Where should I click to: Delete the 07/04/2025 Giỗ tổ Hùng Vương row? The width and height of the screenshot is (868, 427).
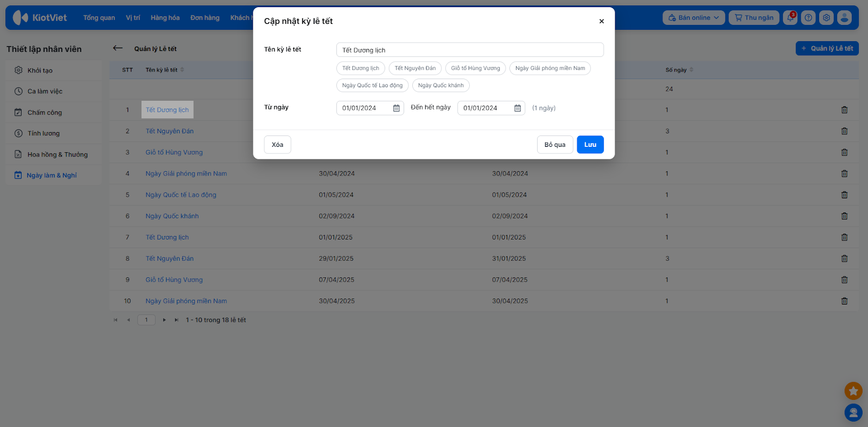tap(844, 280)
